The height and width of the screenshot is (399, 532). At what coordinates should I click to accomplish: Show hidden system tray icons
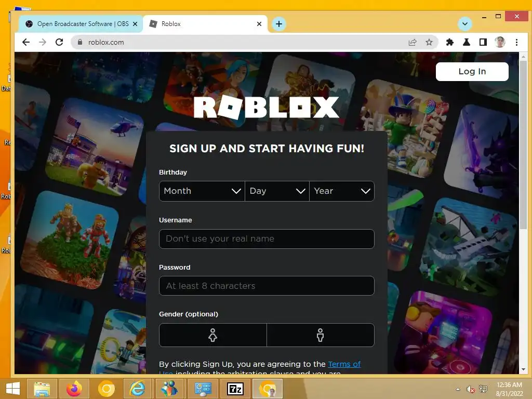pos(458,389)
